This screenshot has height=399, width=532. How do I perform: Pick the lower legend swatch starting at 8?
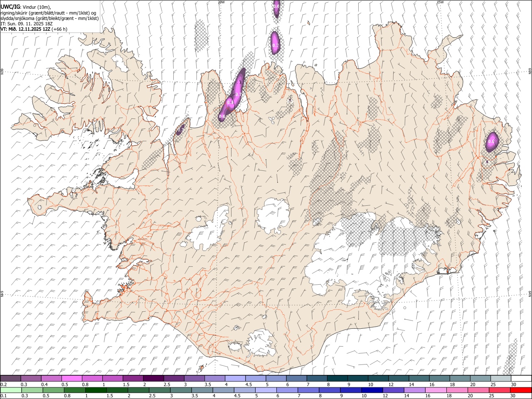click(329, 390)
